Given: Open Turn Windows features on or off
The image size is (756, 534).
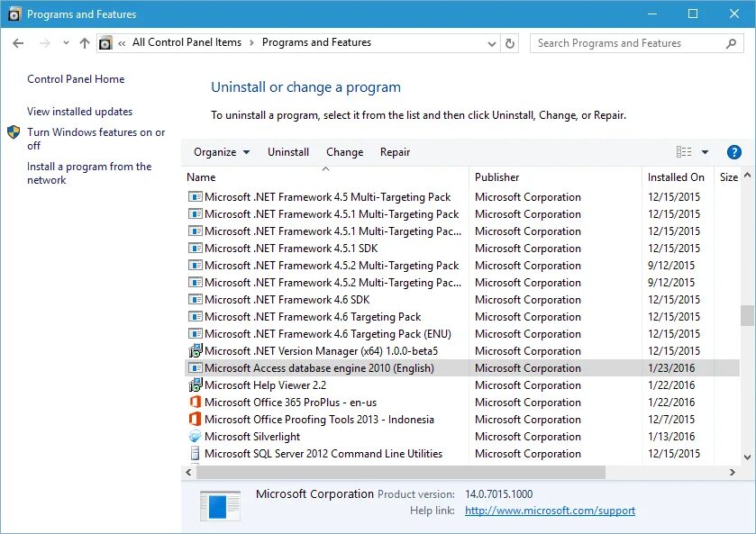Looking at the screenshot, I should pos(96,139).
